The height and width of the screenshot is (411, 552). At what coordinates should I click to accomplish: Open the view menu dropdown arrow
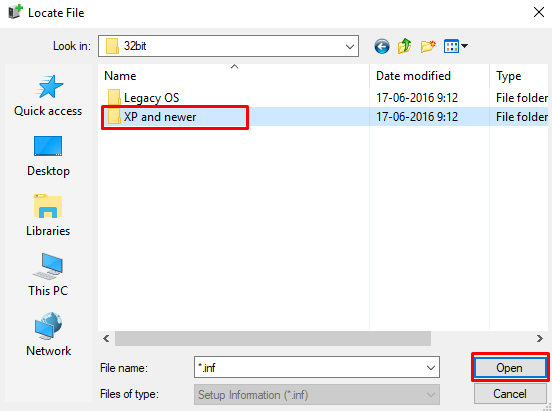(x=464, y=46)
